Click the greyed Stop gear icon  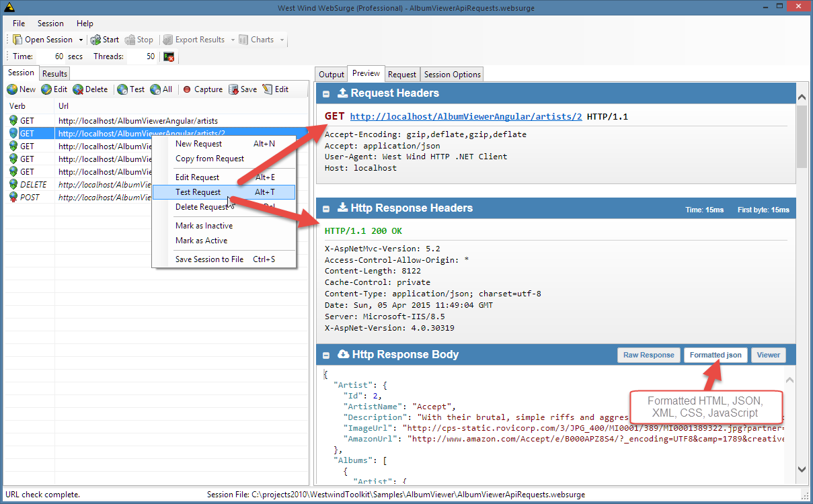point(130,40)
